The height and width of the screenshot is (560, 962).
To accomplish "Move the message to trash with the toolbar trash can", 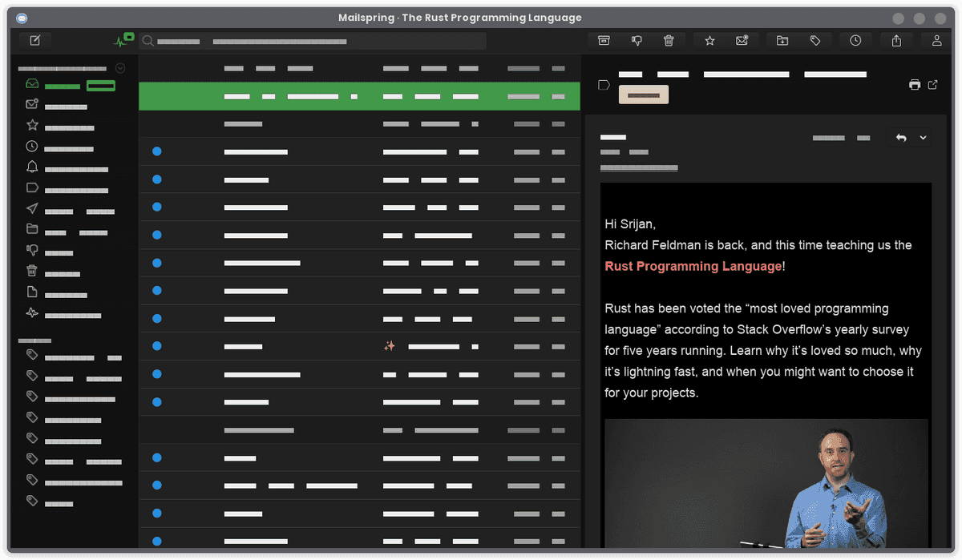I will [669, 41].
